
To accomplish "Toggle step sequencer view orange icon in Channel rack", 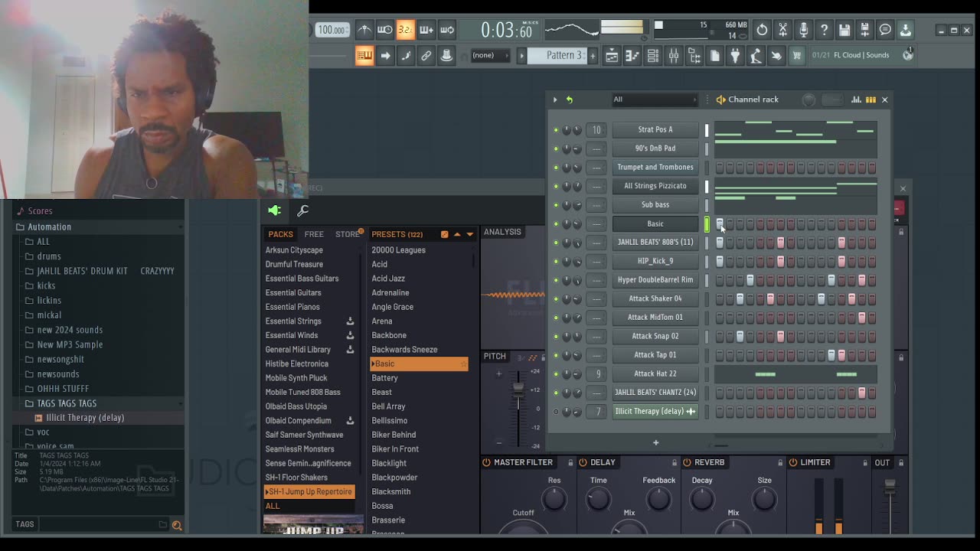I will (871, 99).
